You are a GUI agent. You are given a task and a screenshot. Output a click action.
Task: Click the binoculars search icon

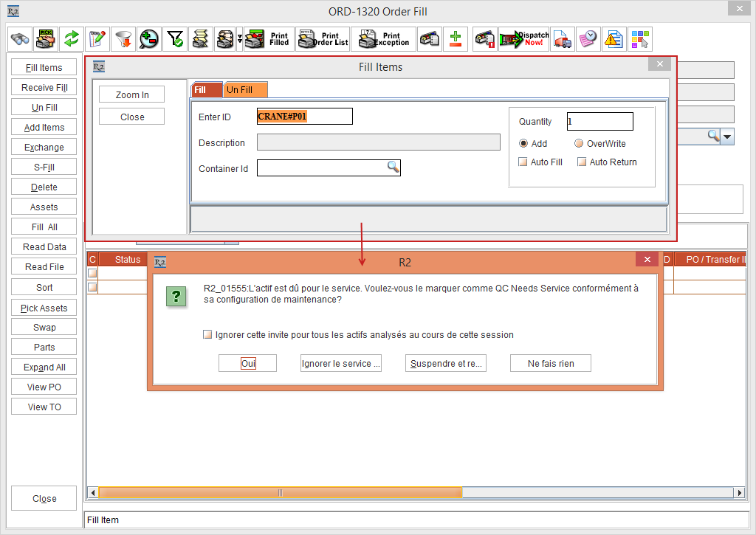point(20,38)
